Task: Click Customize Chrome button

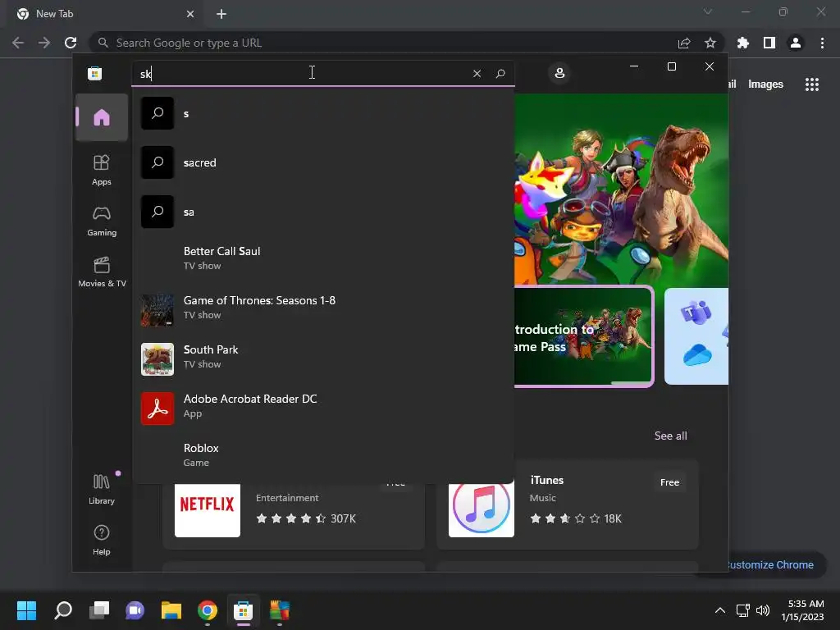Action: pos(769,564)
